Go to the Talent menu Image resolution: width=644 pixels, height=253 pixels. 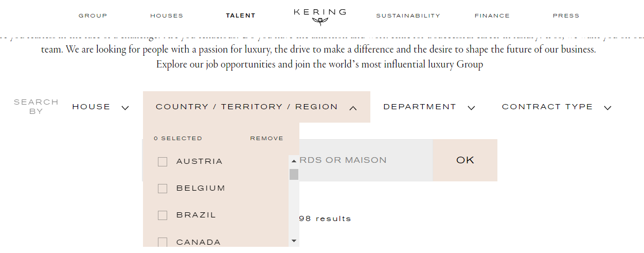click(241, 15)
